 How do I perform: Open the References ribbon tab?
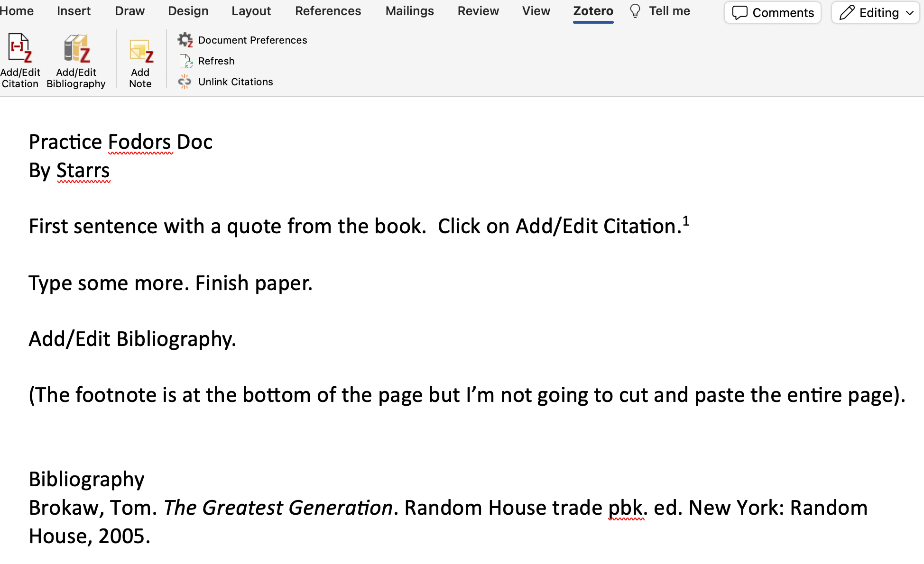click(328, 11)
